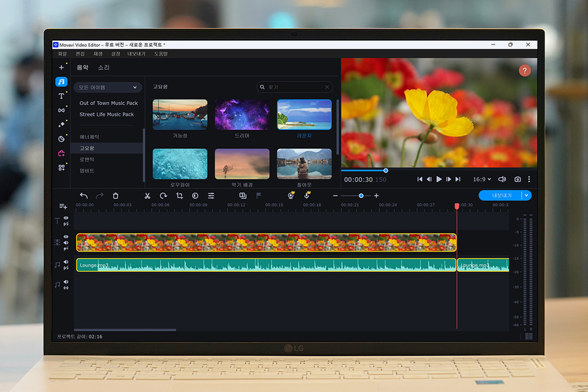This screenshot has width=588, height=392.
Task: Add a new track to the timeline
Action: point(63,206)
